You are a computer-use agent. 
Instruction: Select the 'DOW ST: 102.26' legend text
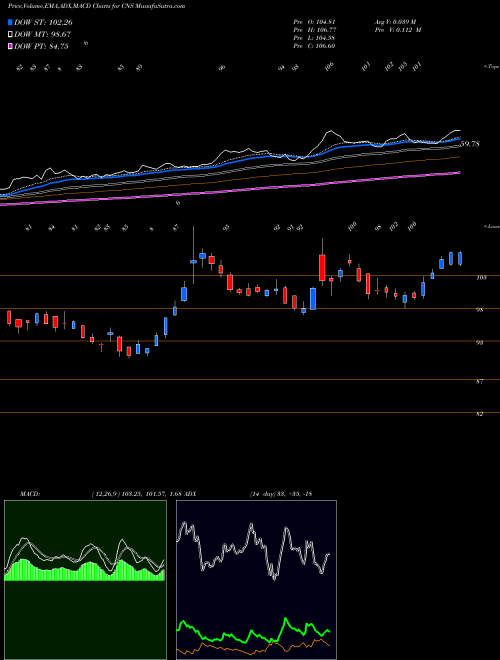43,22
